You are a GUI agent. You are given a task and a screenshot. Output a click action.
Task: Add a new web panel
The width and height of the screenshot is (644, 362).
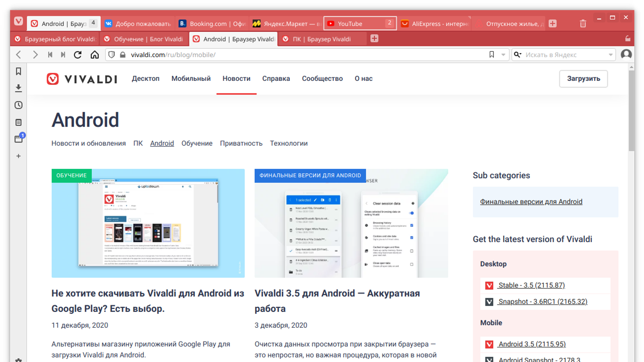(x=19, y=156)
